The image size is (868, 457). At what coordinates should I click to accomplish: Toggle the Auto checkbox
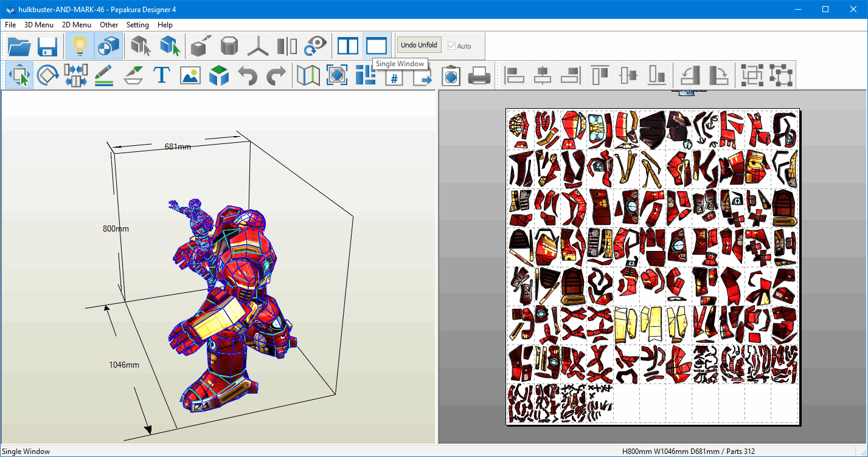click(x=451, y=46)
